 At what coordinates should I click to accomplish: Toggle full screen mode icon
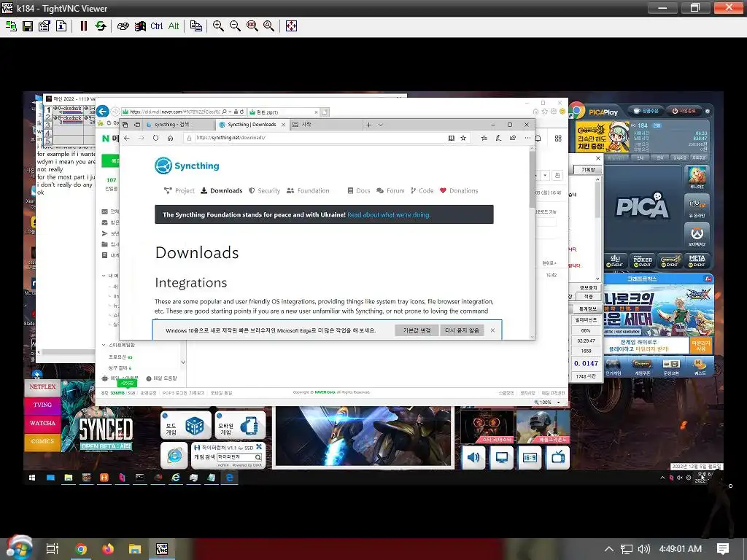click(x=291, y=26)
